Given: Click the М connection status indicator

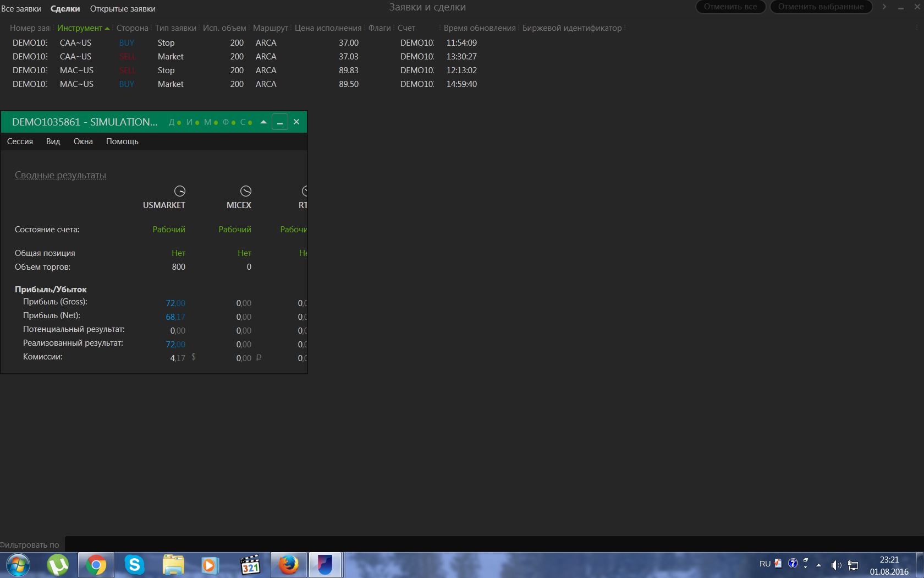Looking at the screenshot, I should [211, 122].
